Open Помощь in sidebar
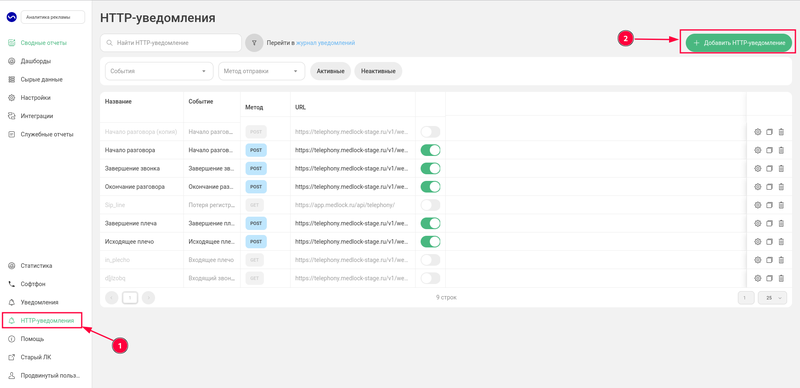The image size is (800, 388). pyautogui.click(x=32, y=339)
